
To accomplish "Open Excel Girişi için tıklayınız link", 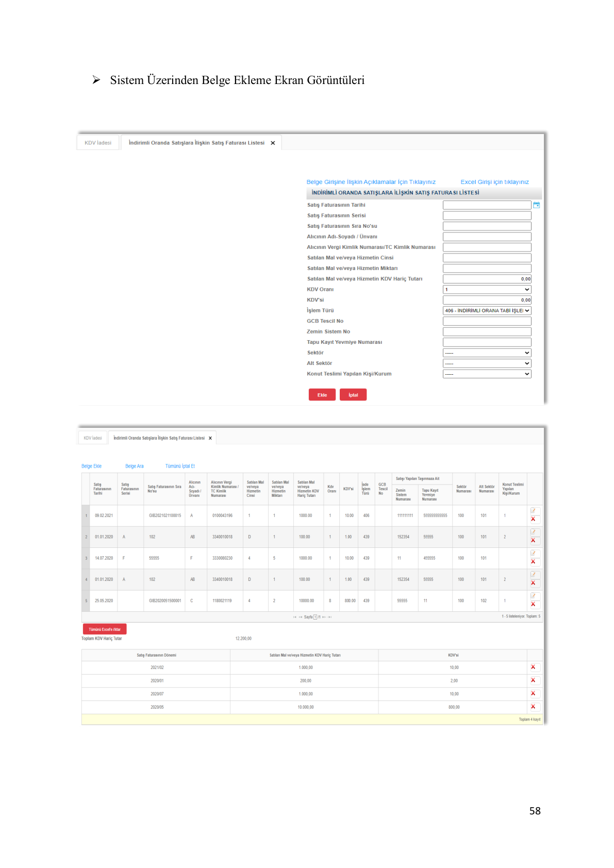I will pos(495,182).
